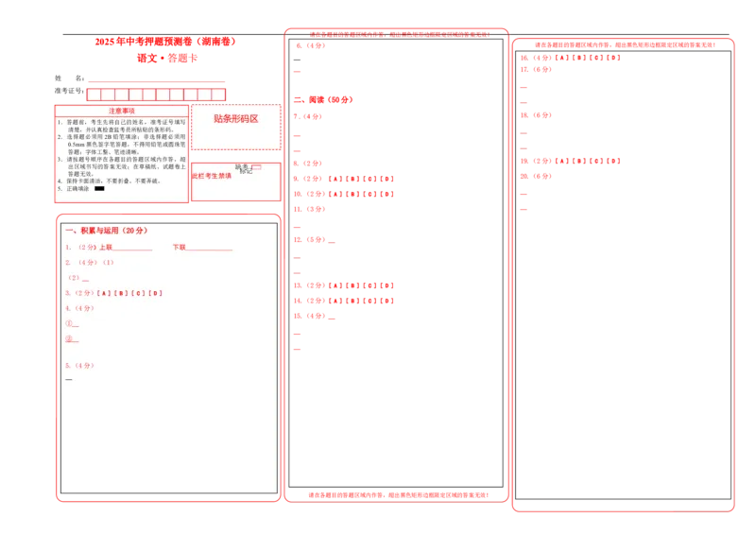
Task: Click the 姓名 name underline field
Action: (x=156, y=78)
